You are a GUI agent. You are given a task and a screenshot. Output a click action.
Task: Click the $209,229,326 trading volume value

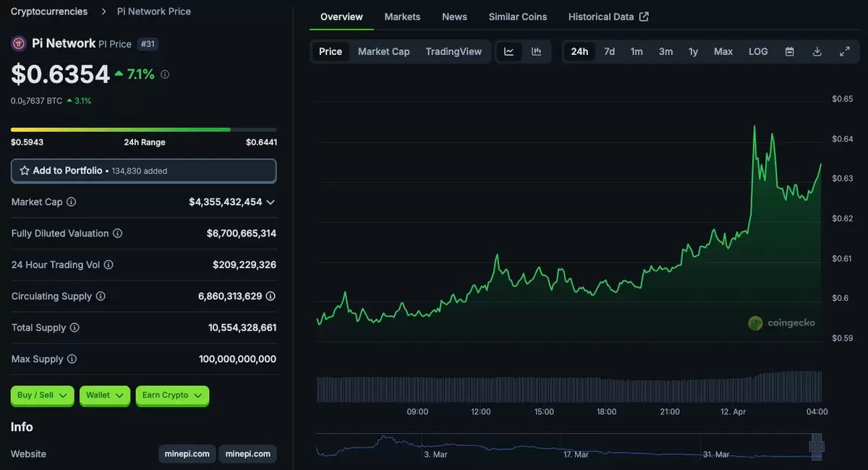244,265
